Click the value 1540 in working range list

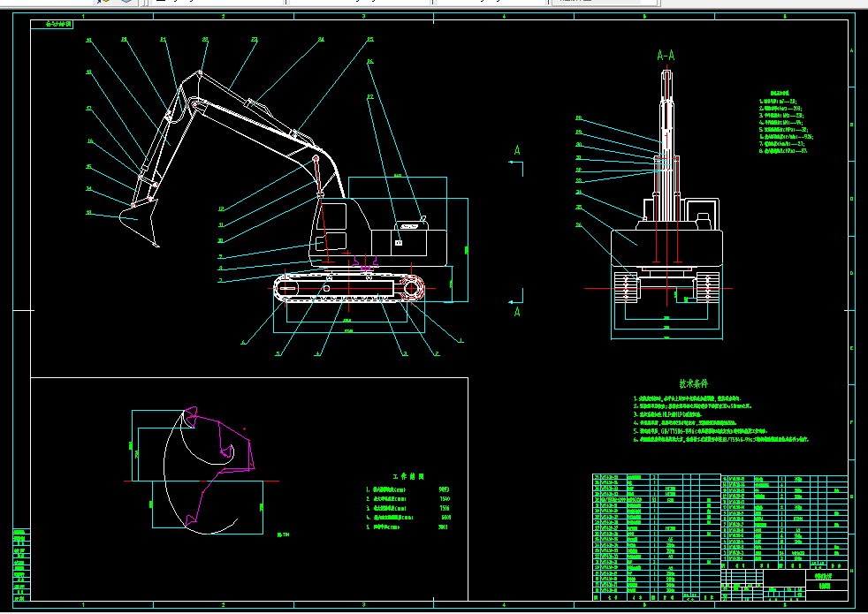pyautogui.click(x=445, y=499)
